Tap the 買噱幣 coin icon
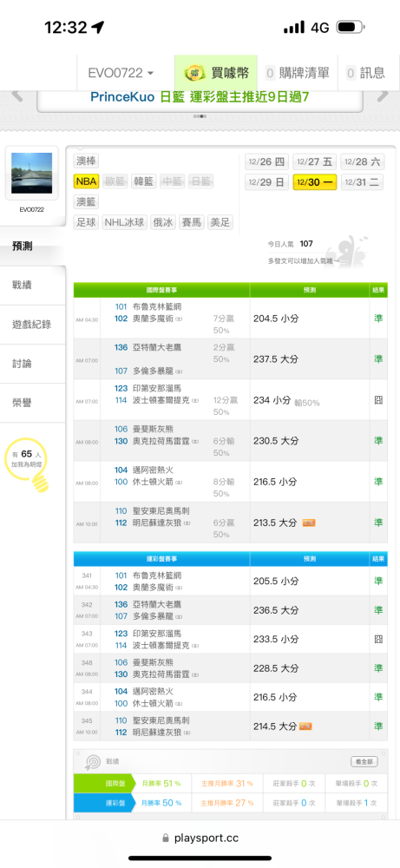 (194, 73)
